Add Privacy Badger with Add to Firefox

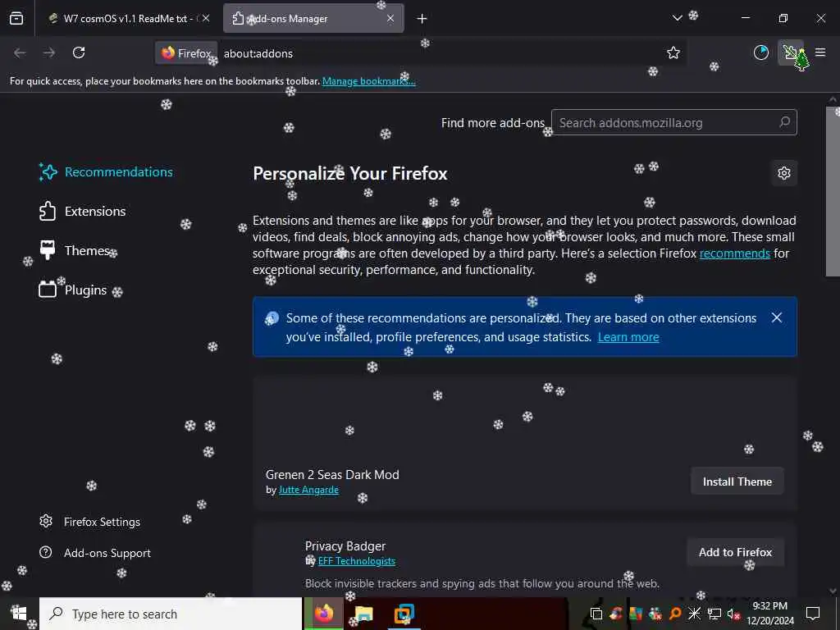click(x=736, y=552)
